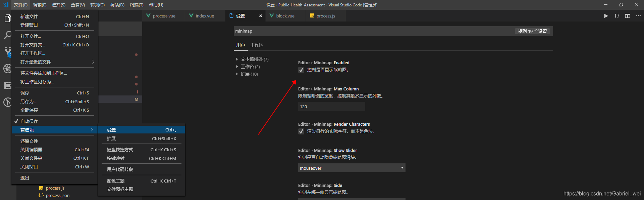Viewport: 644px width, 200px height.
Task: Open the Show Slider mouseover dropdown
Action: [x=352, y=168]
